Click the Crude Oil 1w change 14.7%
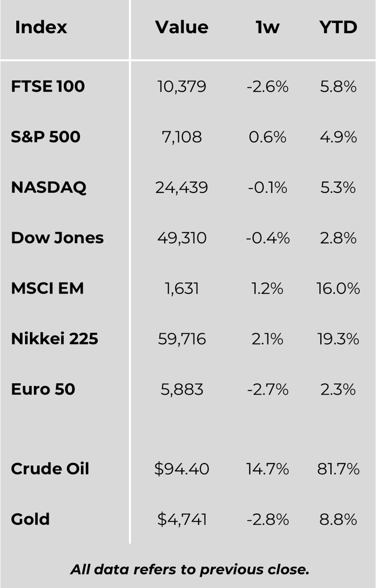This screenshot has width=377, height=588. point(268,469)
